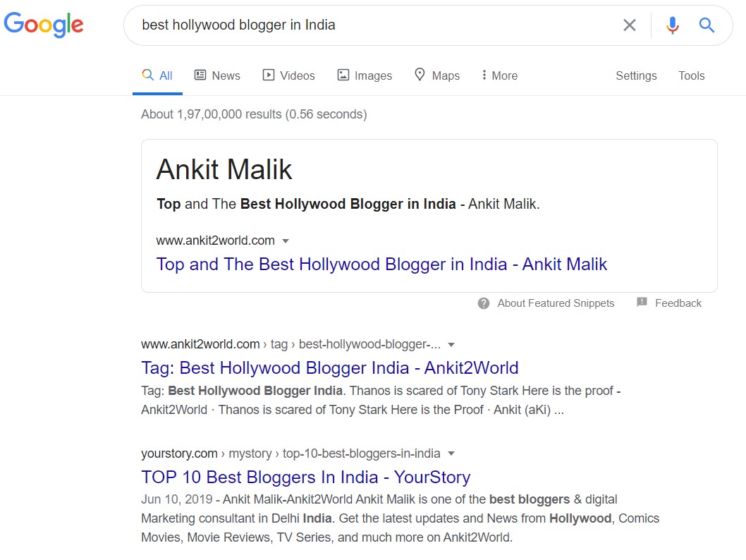This screenshot has height=560, width=746.
Task: Click the feedback flag icon
Action: pos(642,302)
